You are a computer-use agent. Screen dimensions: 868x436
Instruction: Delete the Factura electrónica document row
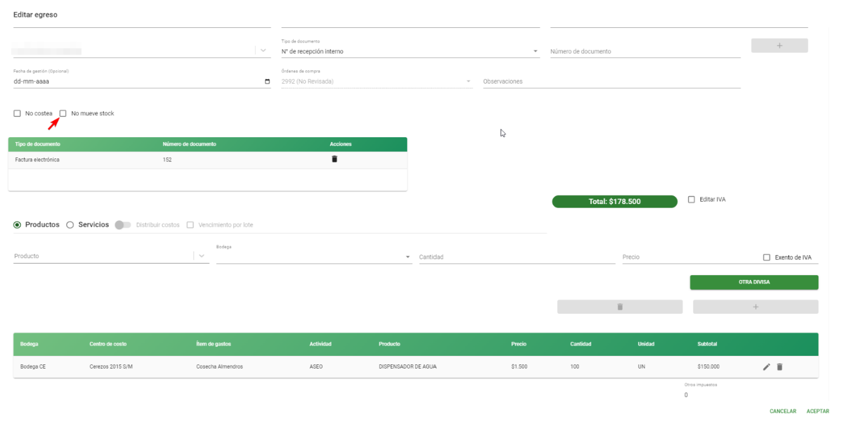coord(334,159)
